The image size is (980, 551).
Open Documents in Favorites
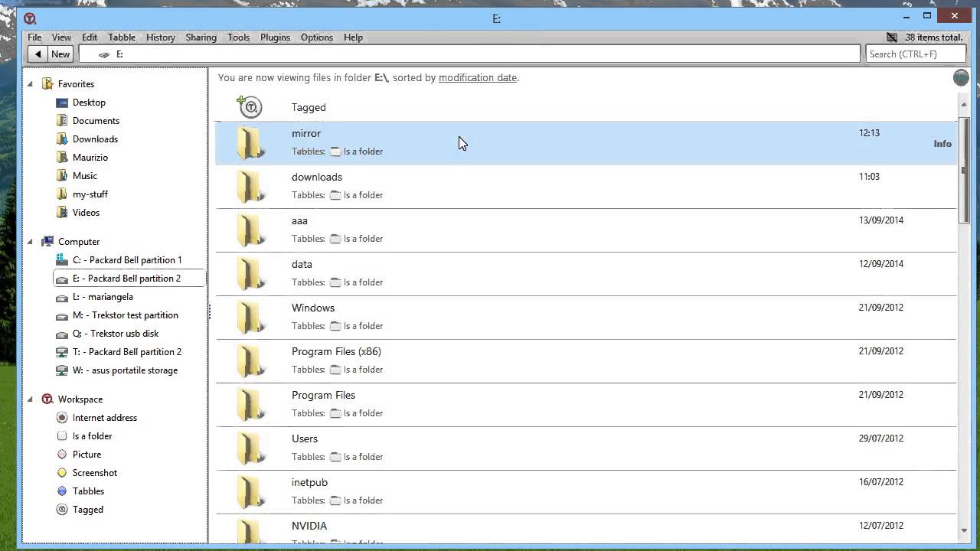pos(88,120)
